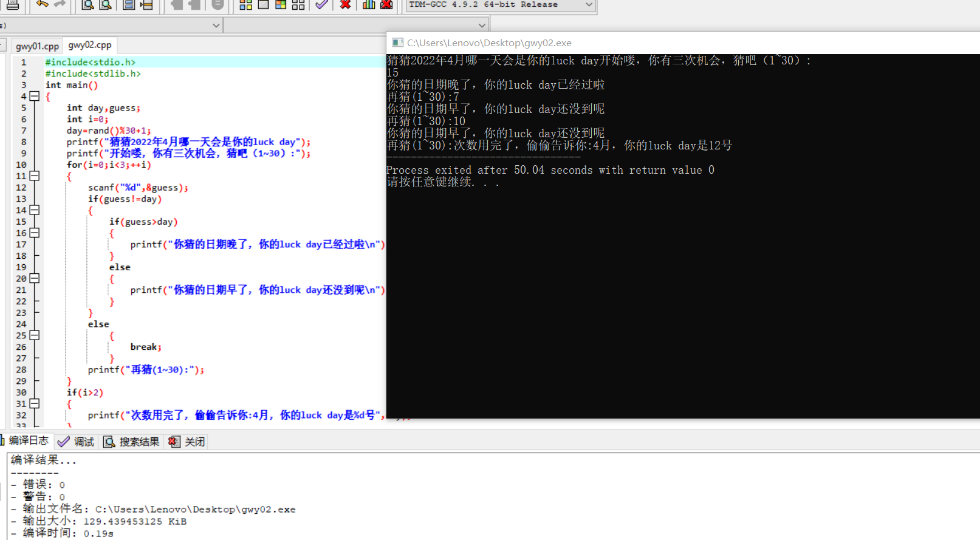
Task: Click the console prompt 请按任意键继续
Action: tap(443, 182)
